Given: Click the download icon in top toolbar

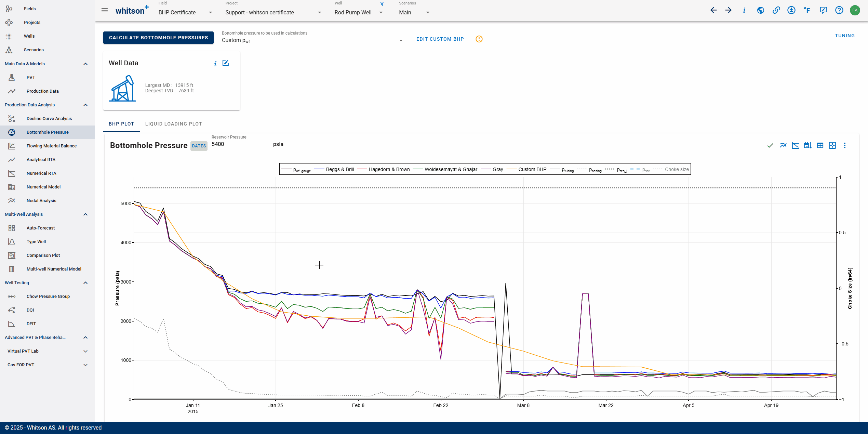Looking at the screenshot, I should (x=791, y=10).
